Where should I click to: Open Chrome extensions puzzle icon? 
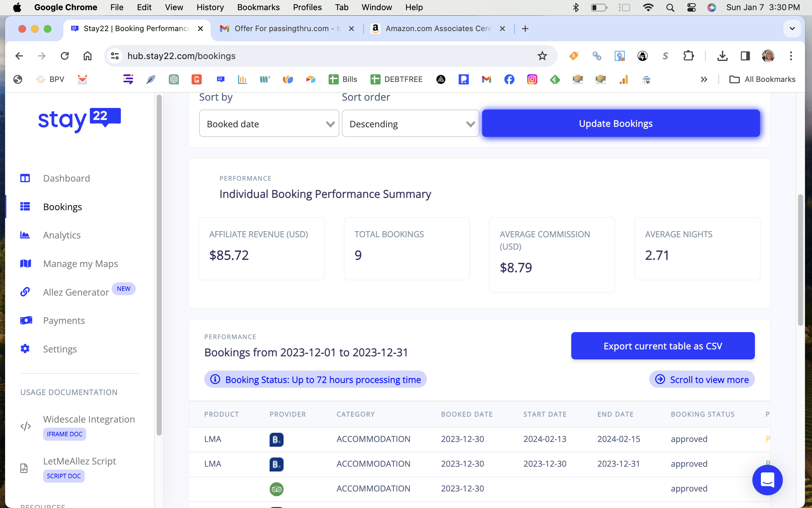point(688,56)
